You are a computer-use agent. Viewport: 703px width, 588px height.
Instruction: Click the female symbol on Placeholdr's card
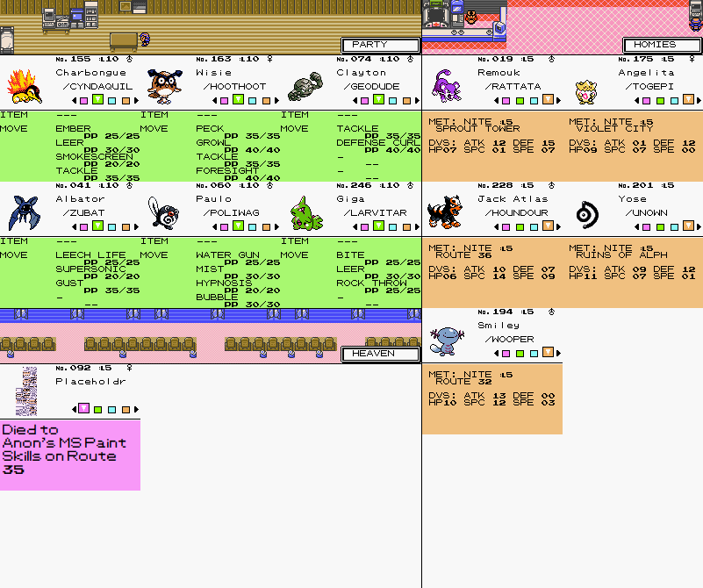[x=130, y=368]
